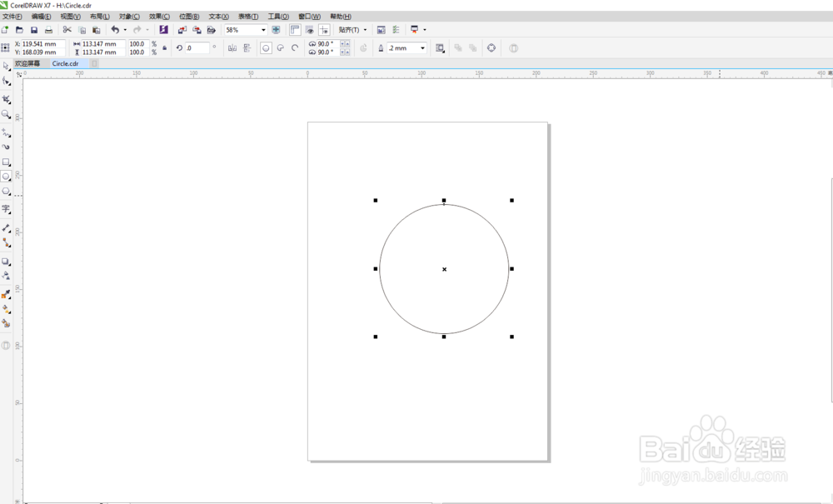Open the outline width .2 mm dropdown
This screenshot has height=504, width=833.
422,47
